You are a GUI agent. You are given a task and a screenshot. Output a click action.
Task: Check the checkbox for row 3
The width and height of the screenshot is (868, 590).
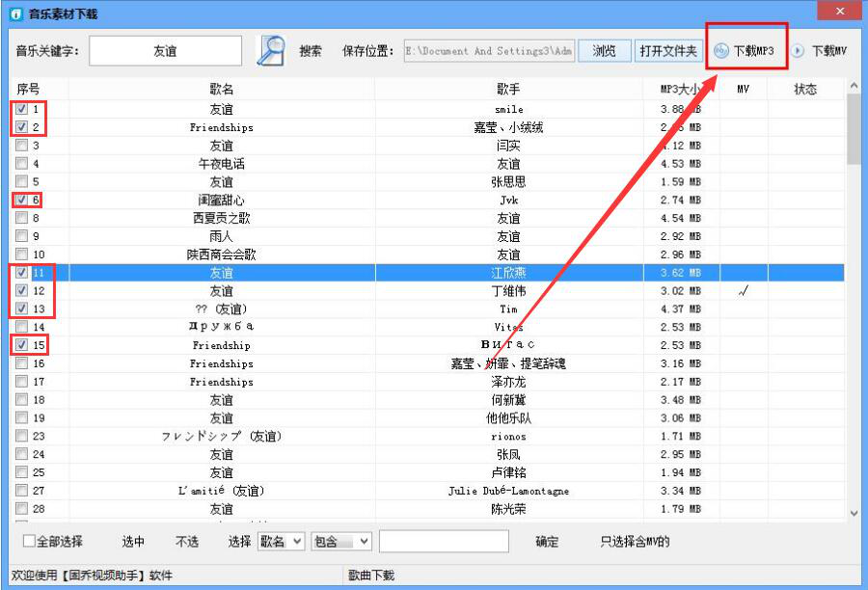(21, 145)
